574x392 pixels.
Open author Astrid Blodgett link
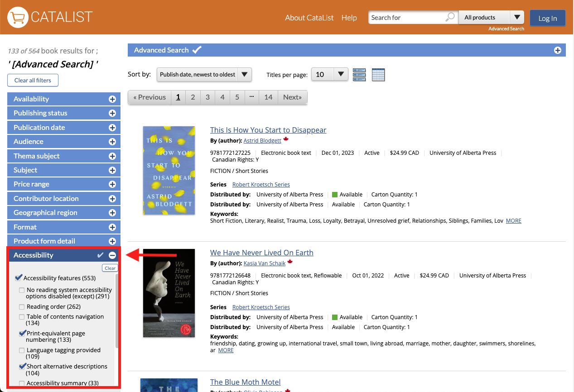(x=262, y=141)
